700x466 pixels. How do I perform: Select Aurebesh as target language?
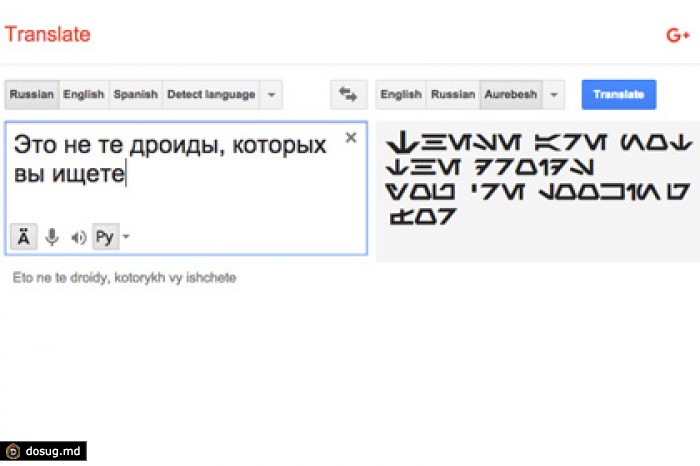point(511,95)
